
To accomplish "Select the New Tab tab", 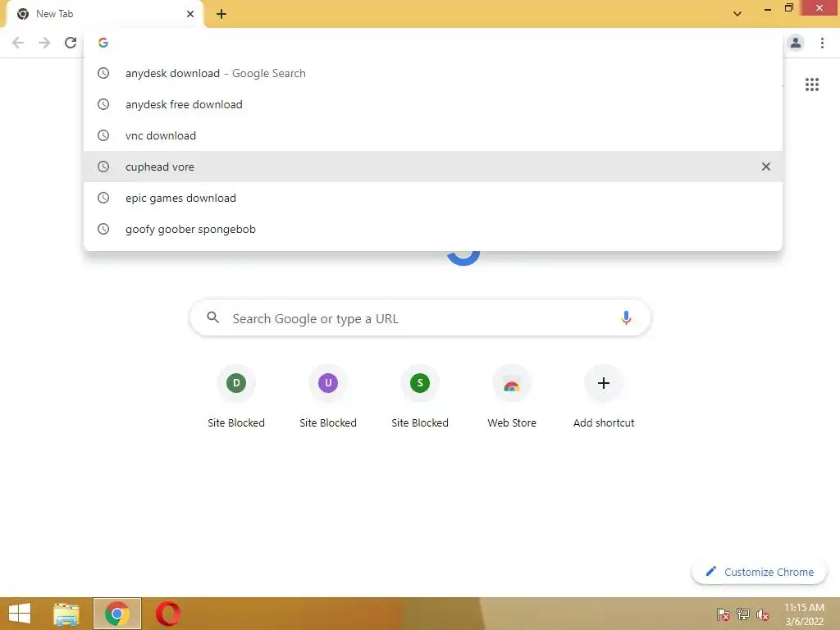I will click(x=104, y=14).
